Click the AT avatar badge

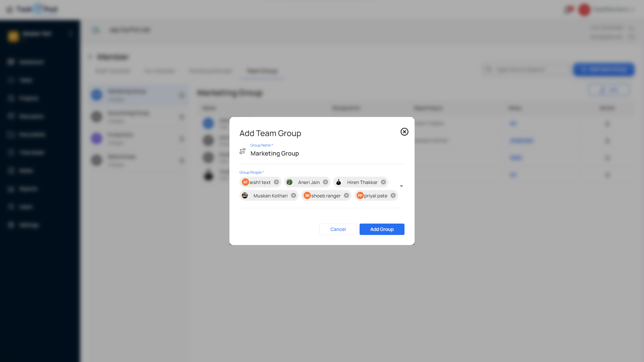[x=245, y=182]
